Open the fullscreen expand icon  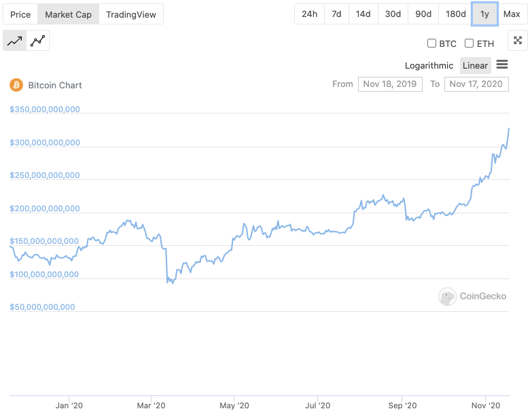click(x=518, y=40)
